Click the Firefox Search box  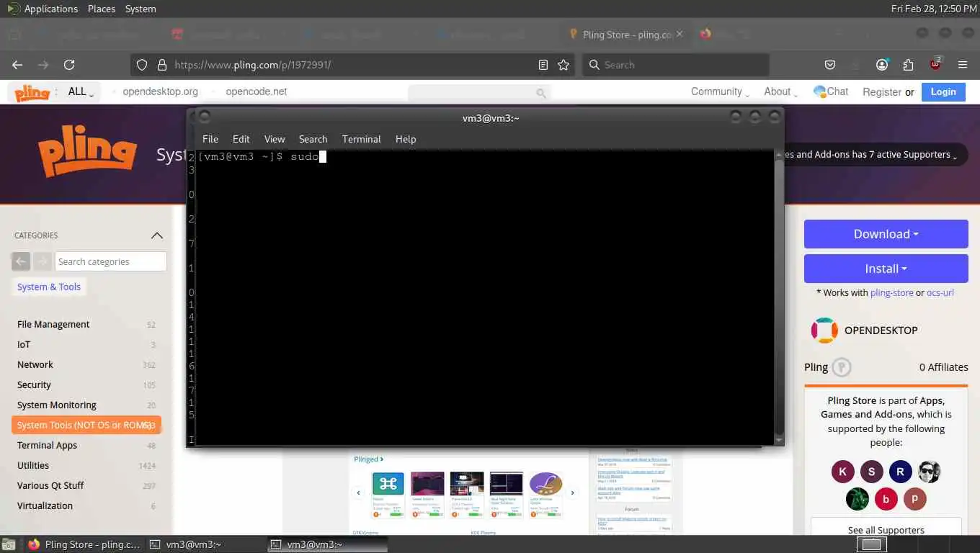pos(675,65)
